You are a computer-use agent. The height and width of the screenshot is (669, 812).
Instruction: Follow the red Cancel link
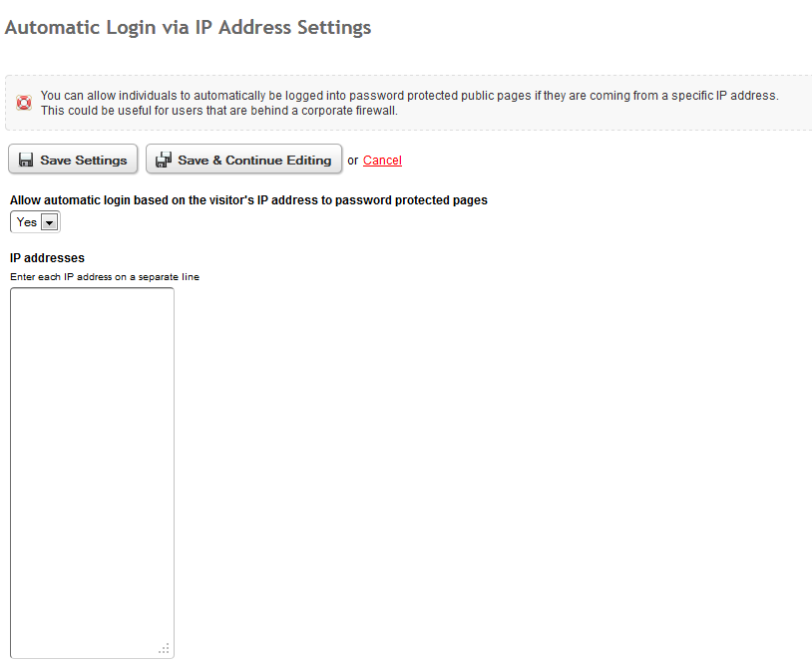click(382, 161)
